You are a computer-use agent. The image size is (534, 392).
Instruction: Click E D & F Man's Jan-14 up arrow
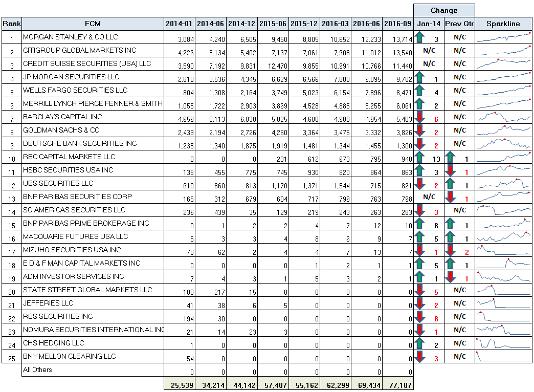pyautogui.click(x=419, y=263)
